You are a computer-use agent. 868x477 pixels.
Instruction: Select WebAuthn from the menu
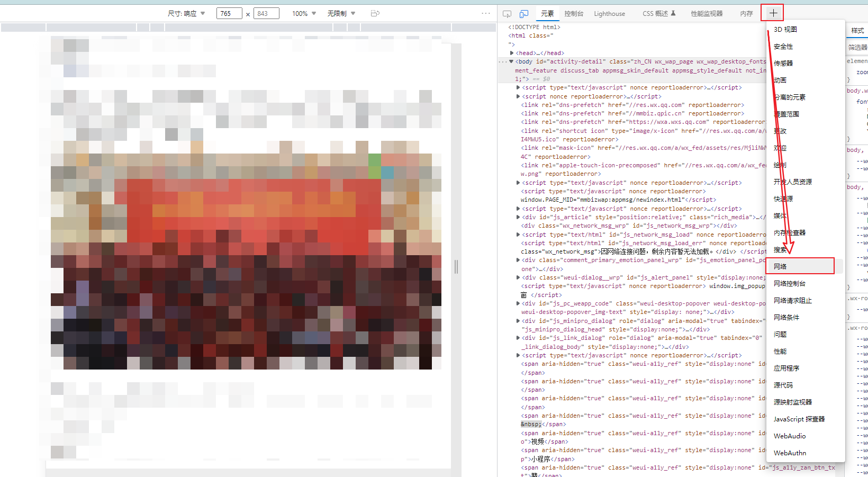[x=805, y=453]
